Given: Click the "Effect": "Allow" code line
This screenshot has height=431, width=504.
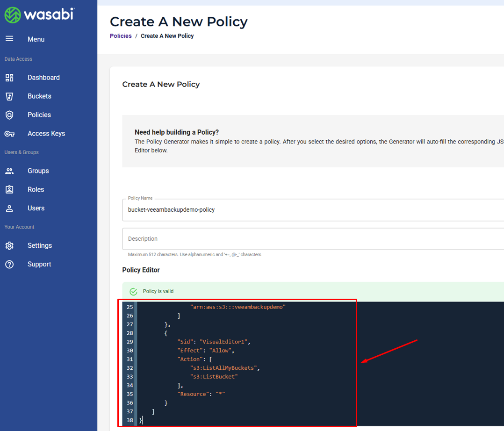Looking at the screenshot, I should (206, 350).
